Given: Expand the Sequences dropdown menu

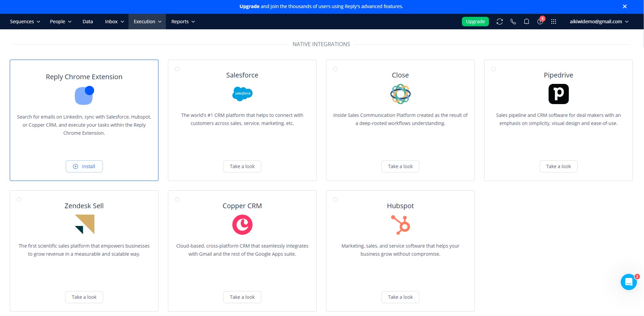Looking at the screenshot, I should click(25, 22).
